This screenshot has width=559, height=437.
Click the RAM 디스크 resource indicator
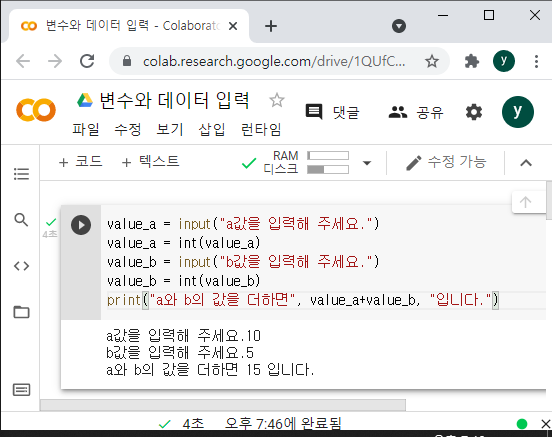(306, 163)
